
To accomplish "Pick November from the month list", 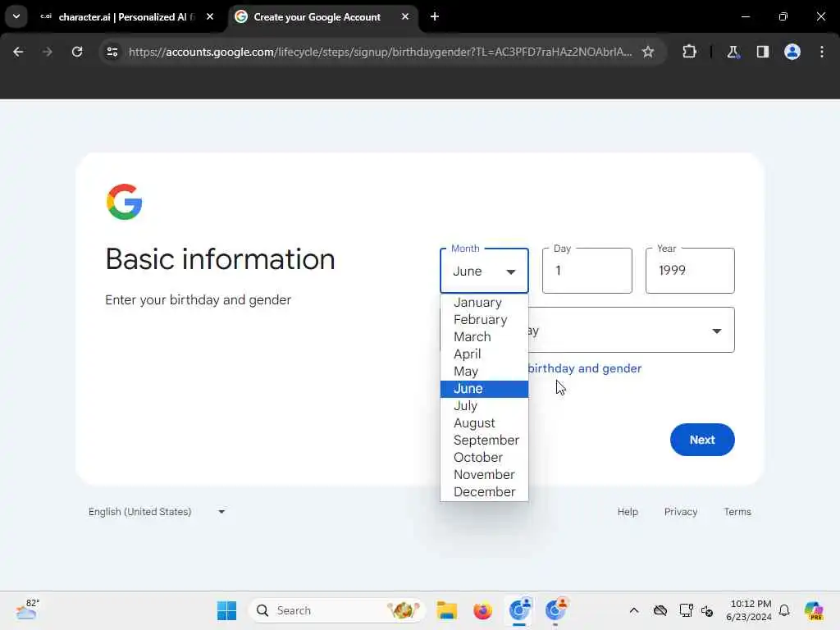I will pos(484,474).
